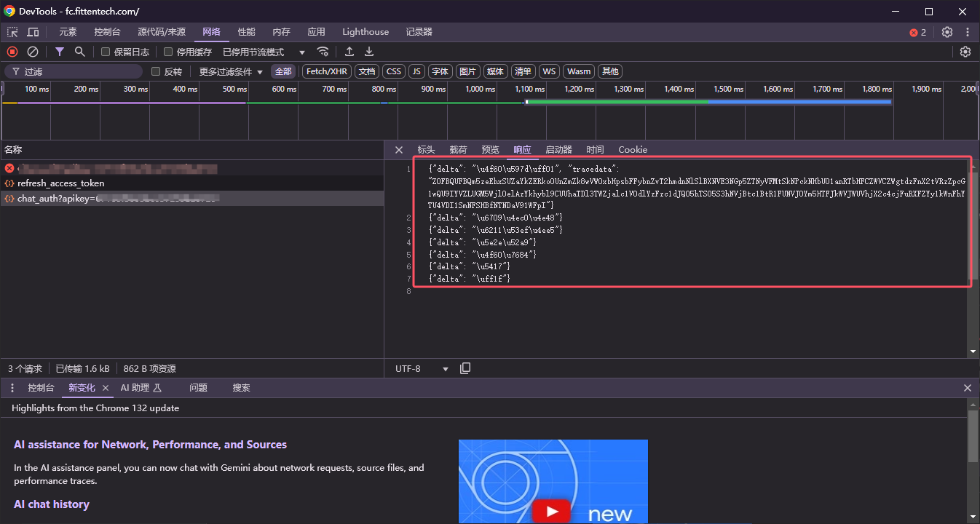Viewport: 980px width, 524px height.
Task: Open 记录器 panel tab
Action: [x=419, y=32]
